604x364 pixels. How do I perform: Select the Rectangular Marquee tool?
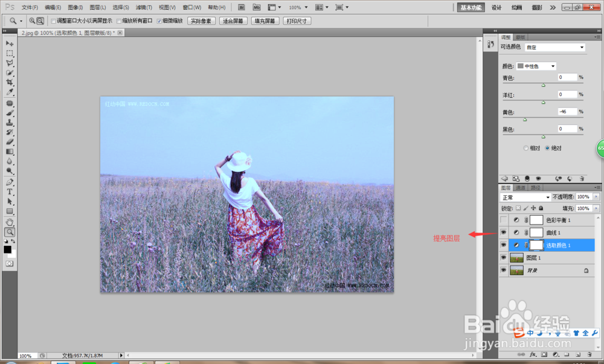point(10,53)
